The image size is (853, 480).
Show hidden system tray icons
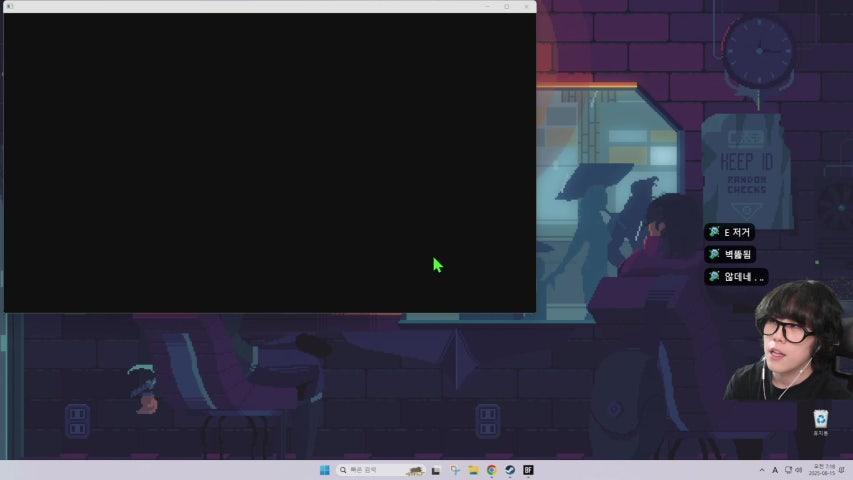(x=762, y=470)
